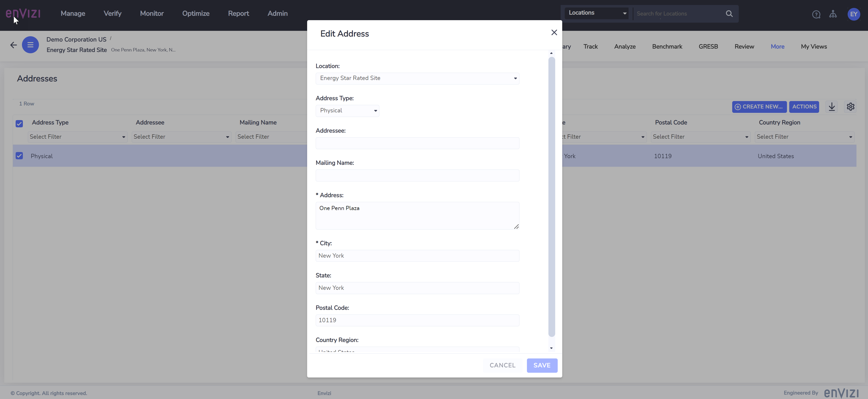
Task: Open grid settings gear icon
Action: pos(851,106)
